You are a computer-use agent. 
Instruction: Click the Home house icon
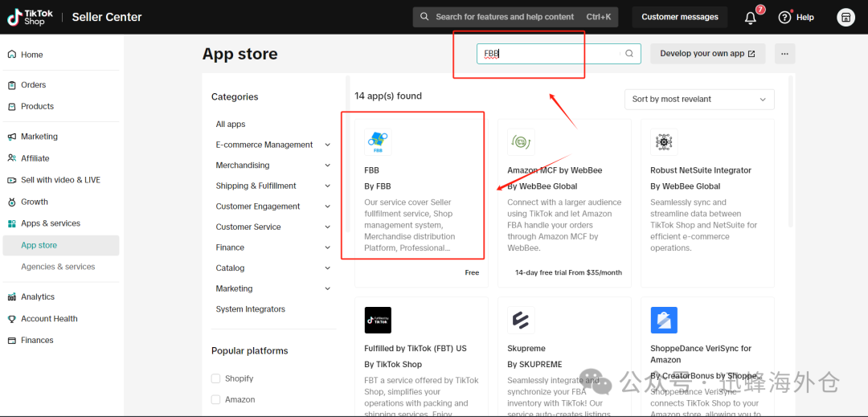(11, 54)
